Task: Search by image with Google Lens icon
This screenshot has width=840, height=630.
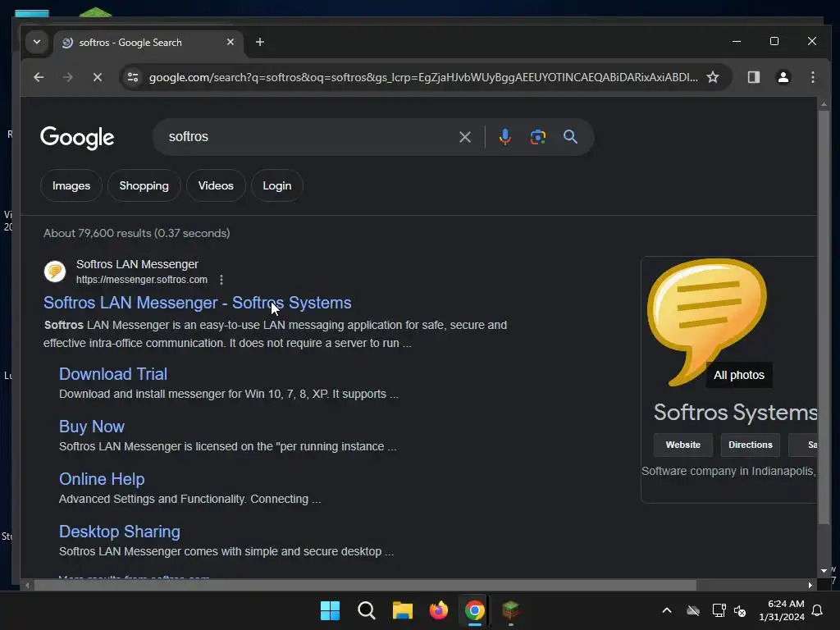Action: [538, 137]
